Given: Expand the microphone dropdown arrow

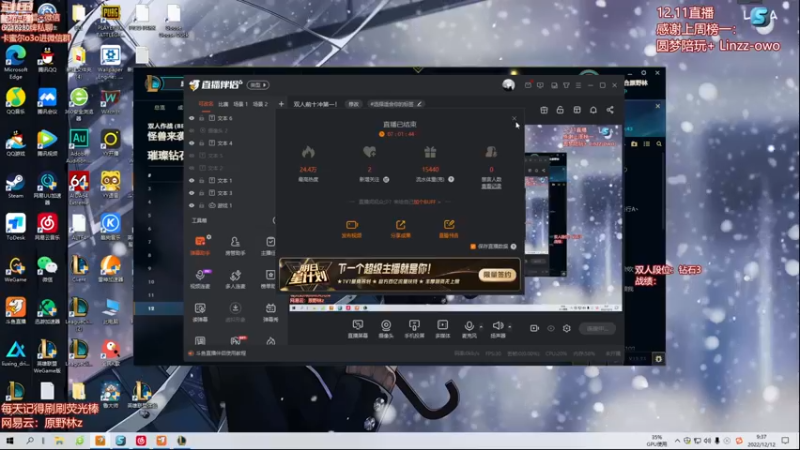Looking at the screenshot, I should point(481,327).
